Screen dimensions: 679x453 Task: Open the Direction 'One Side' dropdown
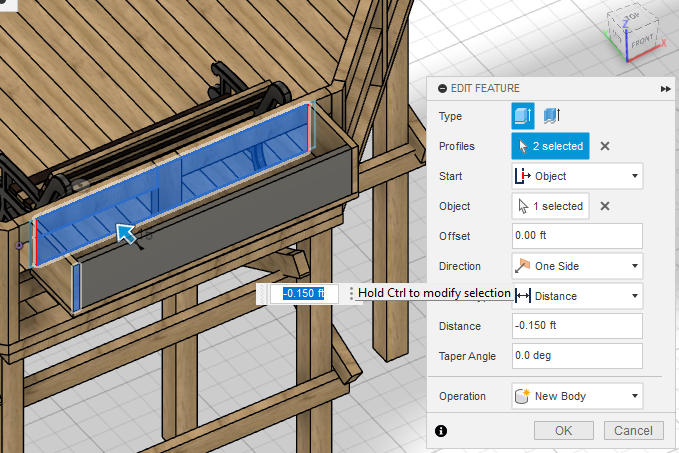coord(577,266)
